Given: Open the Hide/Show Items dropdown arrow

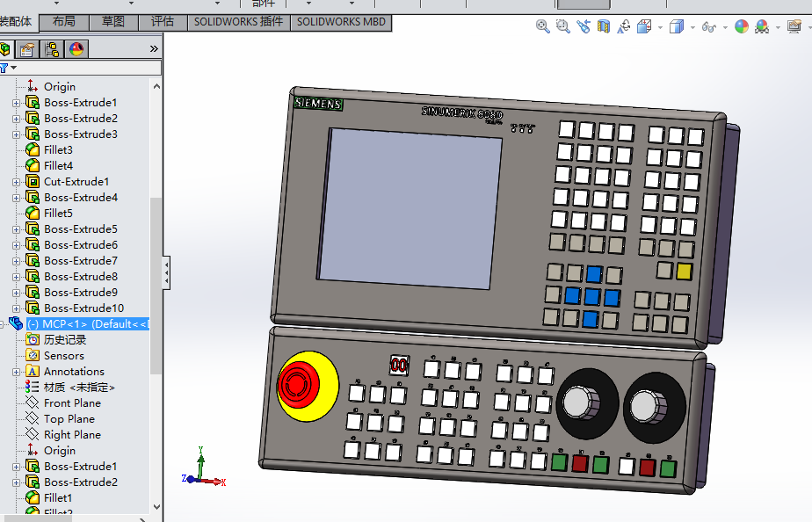Looking at the screenshot, I should 725,27.
